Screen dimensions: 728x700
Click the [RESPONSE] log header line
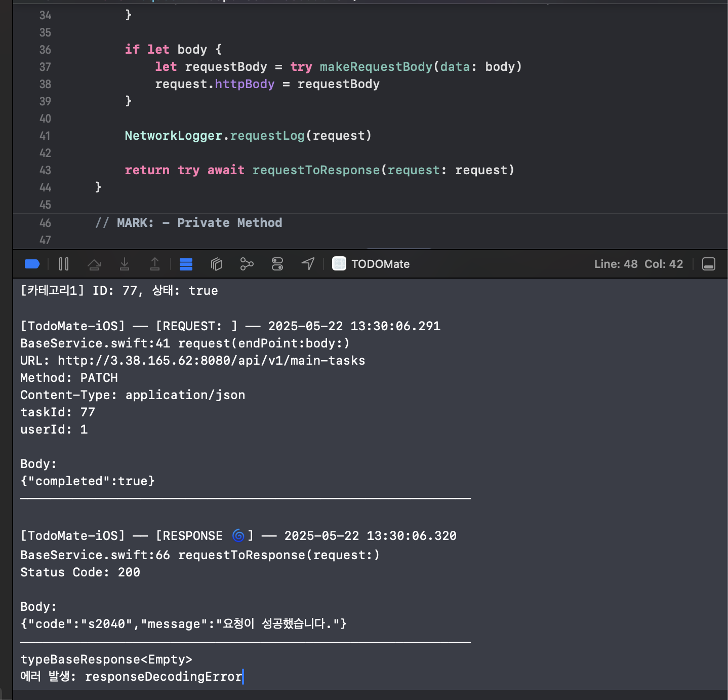pos(238,536)
